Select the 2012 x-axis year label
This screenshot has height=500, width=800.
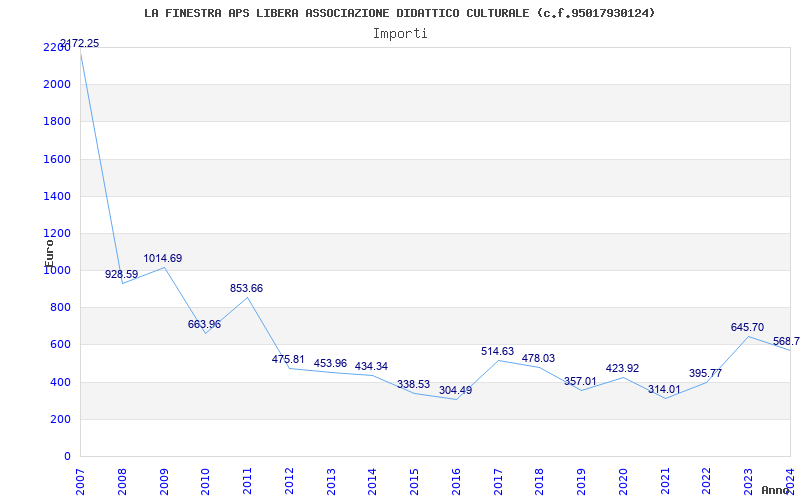click(289, 482)
